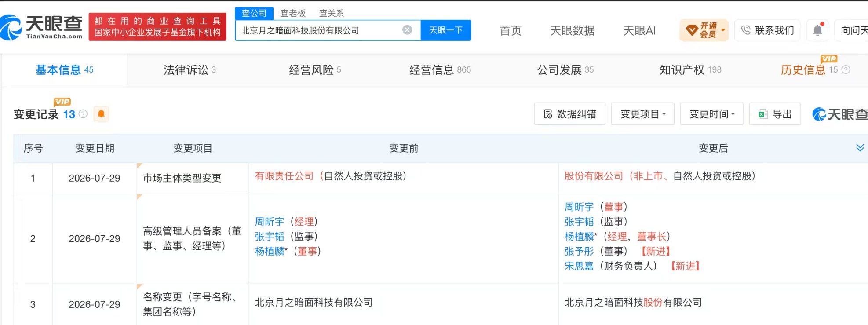This screenshot has width=868, height=325.
Task: Select the 经营风险 tab
Action: pos(315,70)
